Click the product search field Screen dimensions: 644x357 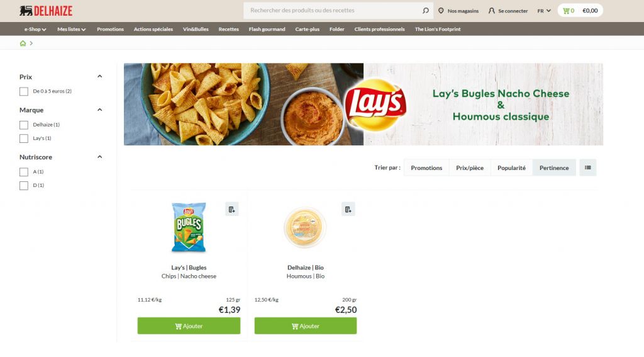[333, 11]
